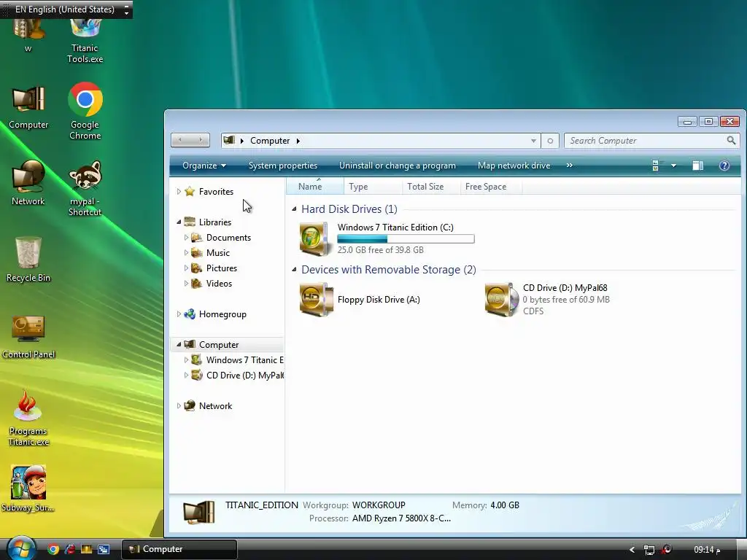Select Titanic Tools.exe desktop icon
The width and height of the screenshot is (747, 560).
click(85, 42)
